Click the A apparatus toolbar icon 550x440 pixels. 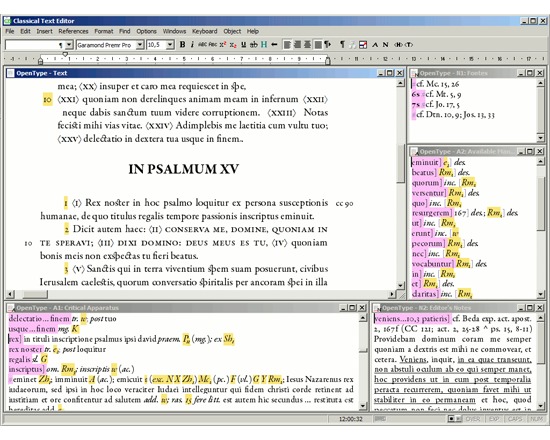tap(375, 45)
